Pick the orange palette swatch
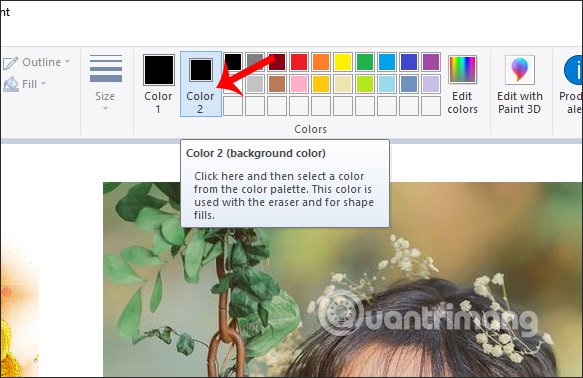Screen dimensions: 583x378 [321, 62]
